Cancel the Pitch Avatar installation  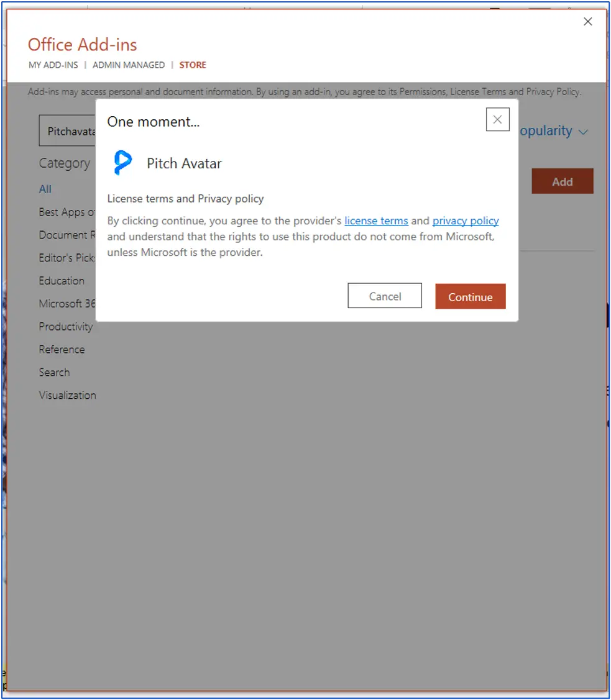coord(385,296)
